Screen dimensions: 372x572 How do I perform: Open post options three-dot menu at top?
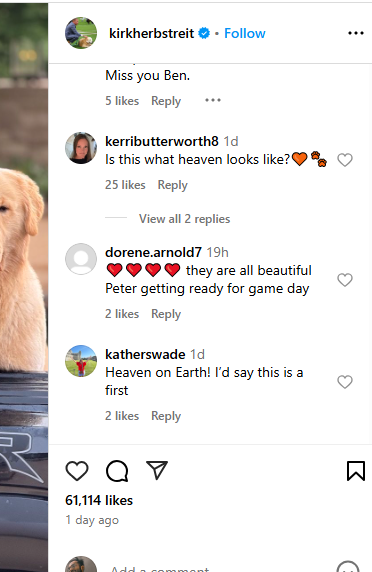(x=356, y=33)
